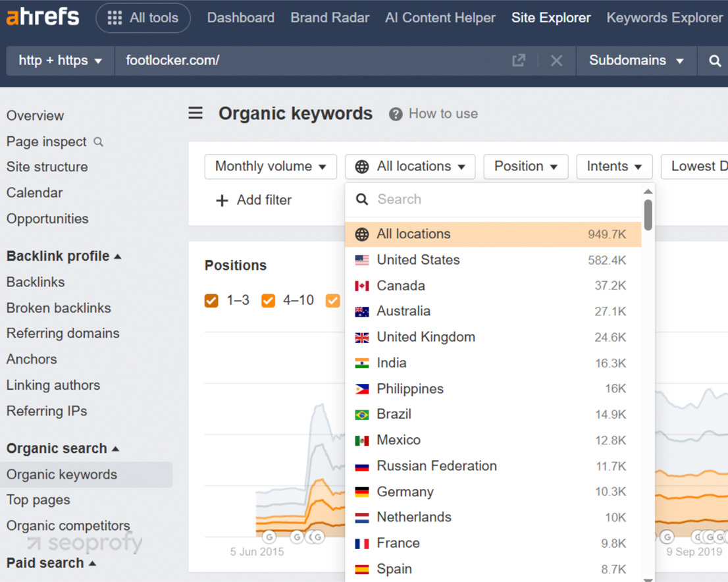The width and height of the screenshot is (728, 582).
Task: Choose the Germany flag entry
Action: (493, 491)
